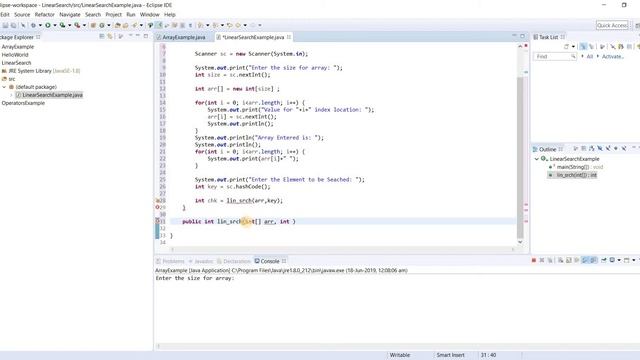Viewport: 640px width, 360px height.
Task: Click the Debug bug icon in toolbar
Action: point(33,25)
